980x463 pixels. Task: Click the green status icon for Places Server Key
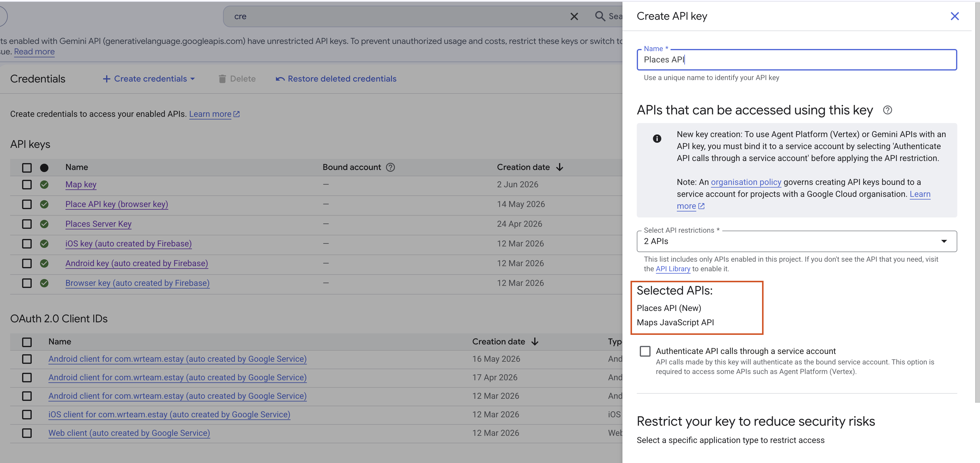[x=44, y=224]
